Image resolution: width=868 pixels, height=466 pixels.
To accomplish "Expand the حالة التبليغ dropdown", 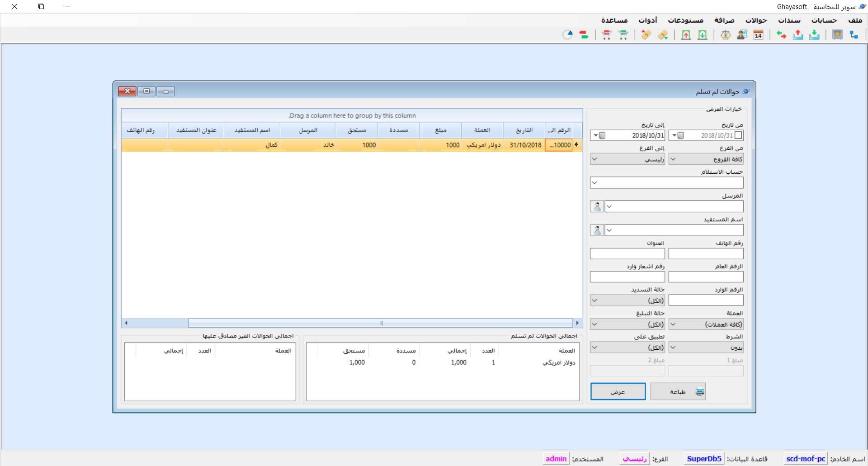I will (594, 324).
